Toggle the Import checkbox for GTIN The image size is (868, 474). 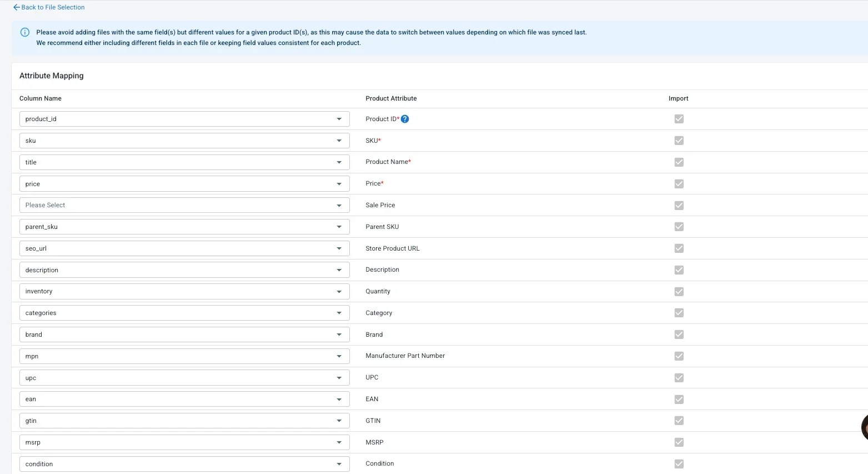point(679,421)
